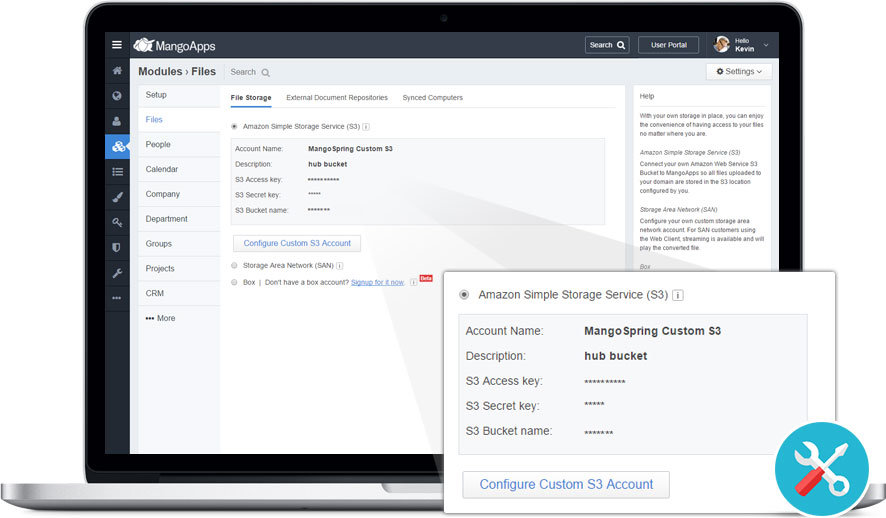This screenshot has width=886, height=518.
Task: Expand the chevron next to Hello Kevin
Action: (766, 45)
